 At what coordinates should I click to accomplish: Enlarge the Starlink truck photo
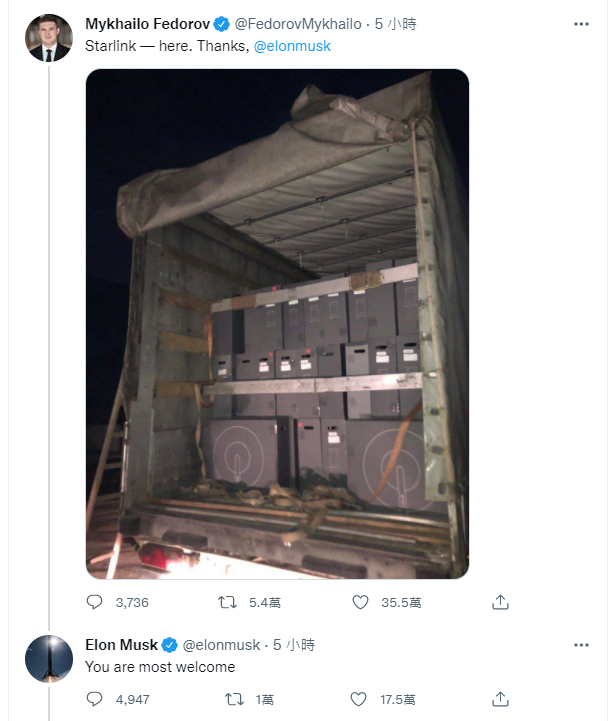pyautogui.click(x=277, y=323)
